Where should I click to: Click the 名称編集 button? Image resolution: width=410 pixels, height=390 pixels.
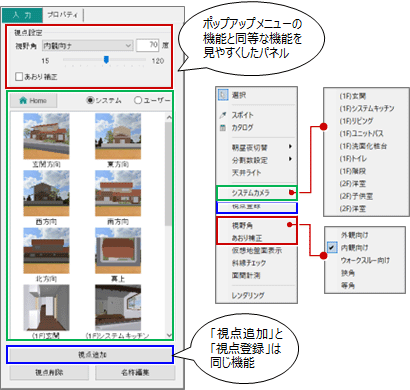135,373
